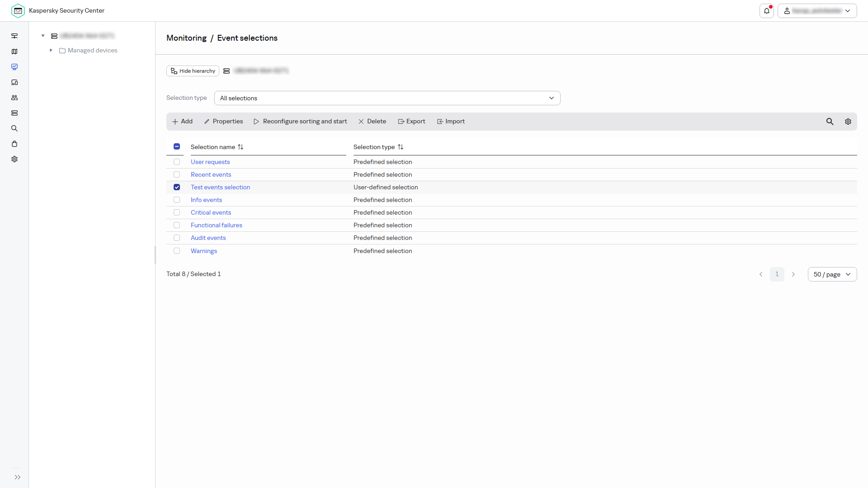
Task: Click the Export toolbar item
Action: click(411, 122)
